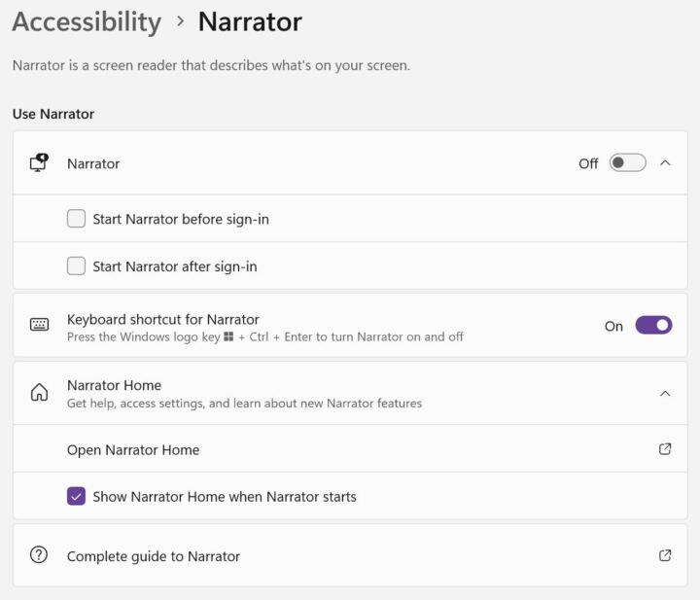Check Start Narrator after sign-in
Image resolution: width=700 pixels, height=600 pixels.
(77, 266)
